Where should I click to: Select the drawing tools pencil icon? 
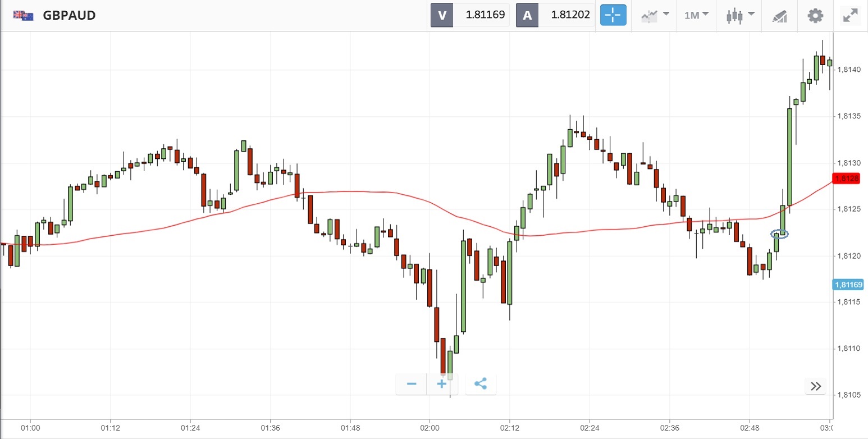coord(780,15)
